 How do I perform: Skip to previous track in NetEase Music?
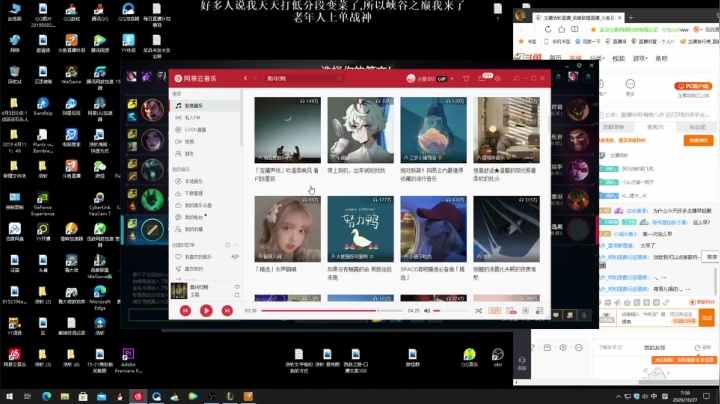point(185,311)
